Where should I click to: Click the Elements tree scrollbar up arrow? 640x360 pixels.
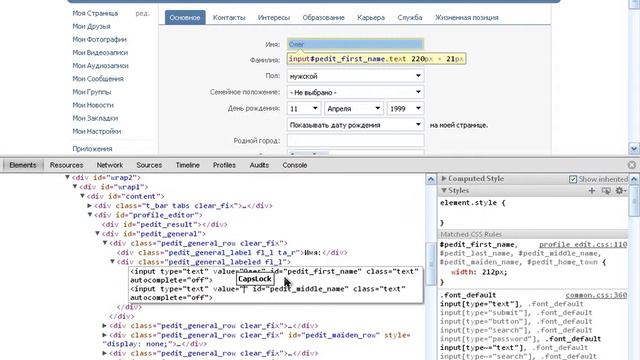(x=431, y=179)
